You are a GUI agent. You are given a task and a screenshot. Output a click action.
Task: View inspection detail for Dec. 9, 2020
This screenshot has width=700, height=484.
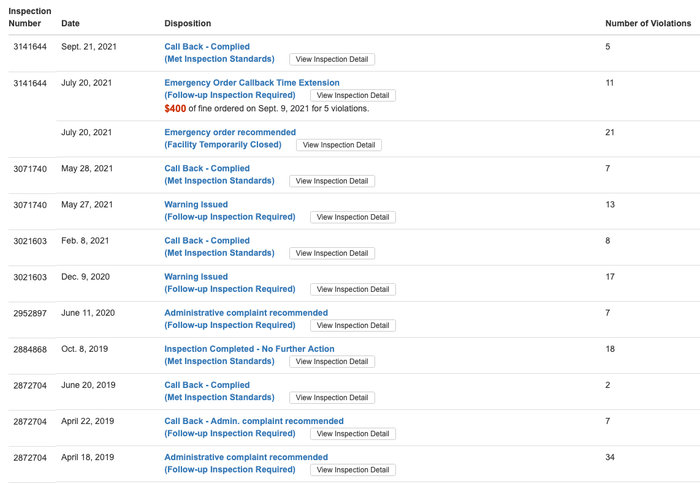[353, 289]
